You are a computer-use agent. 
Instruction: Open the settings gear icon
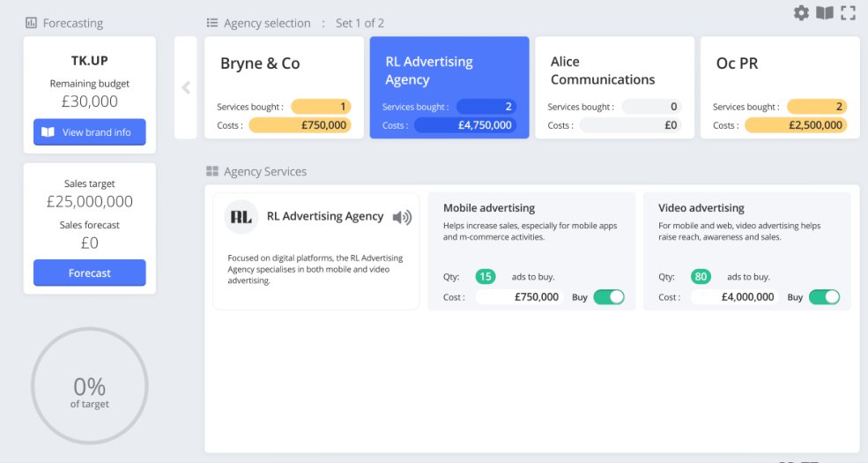[x=801, y=12]
